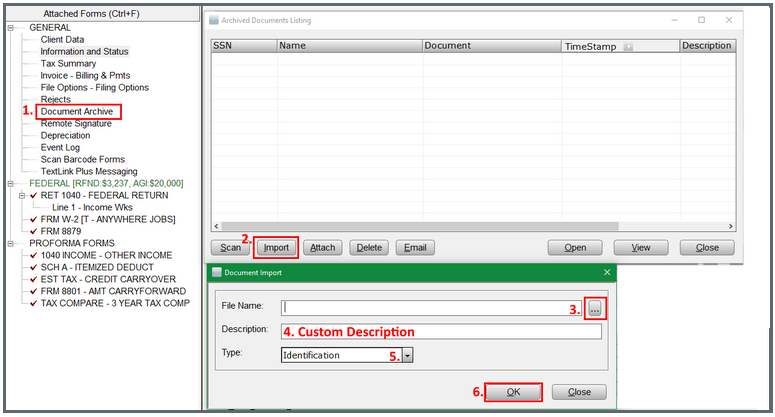The image size is (775, 417).
Task: Select SCH A - ITEMIZED DEDUCT form
Action: 97,267
